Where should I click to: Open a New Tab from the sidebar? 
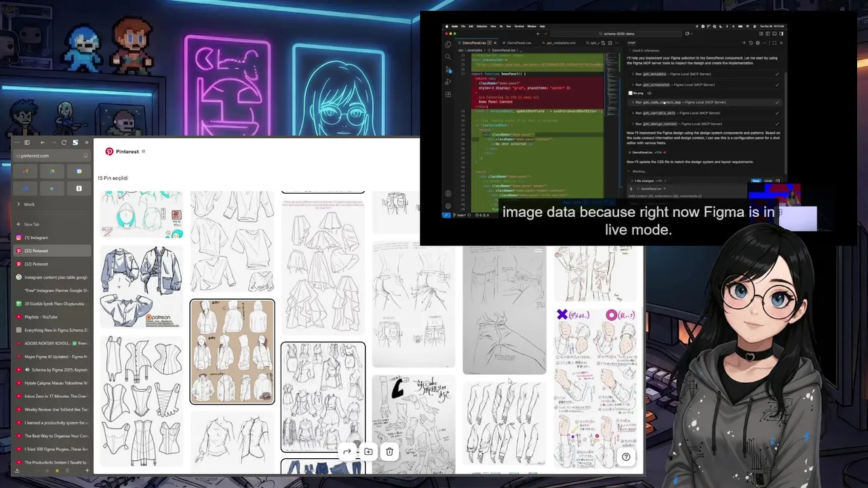click(52, 224)
